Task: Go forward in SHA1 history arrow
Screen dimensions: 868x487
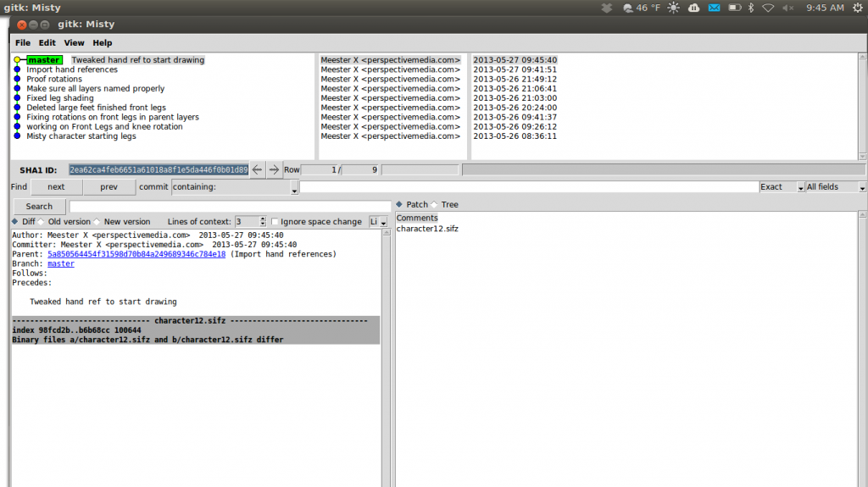Action: tap(274, 170)
